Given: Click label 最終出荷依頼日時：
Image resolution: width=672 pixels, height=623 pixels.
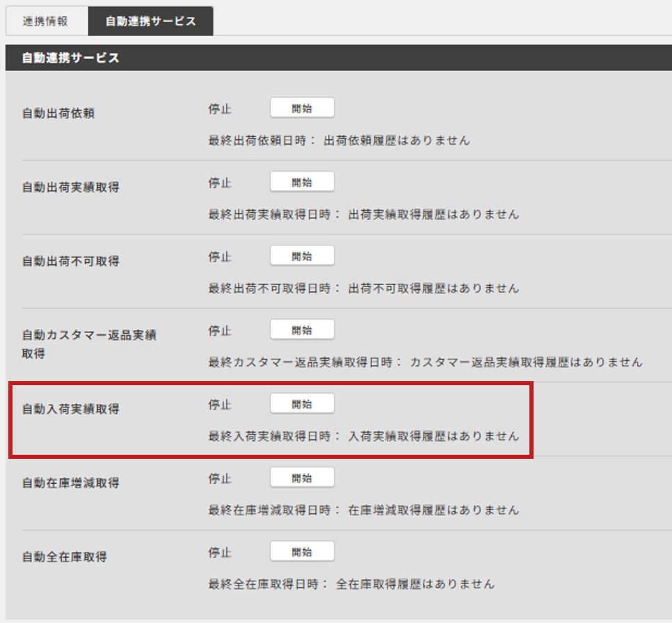Looking at the screenshot, I should (262, 140).
